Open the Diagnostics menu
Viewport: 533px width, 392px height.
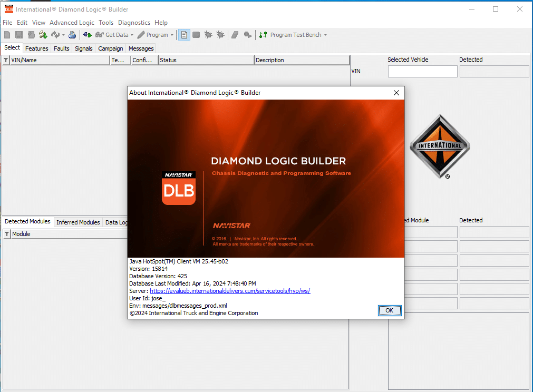pos(134,23)
